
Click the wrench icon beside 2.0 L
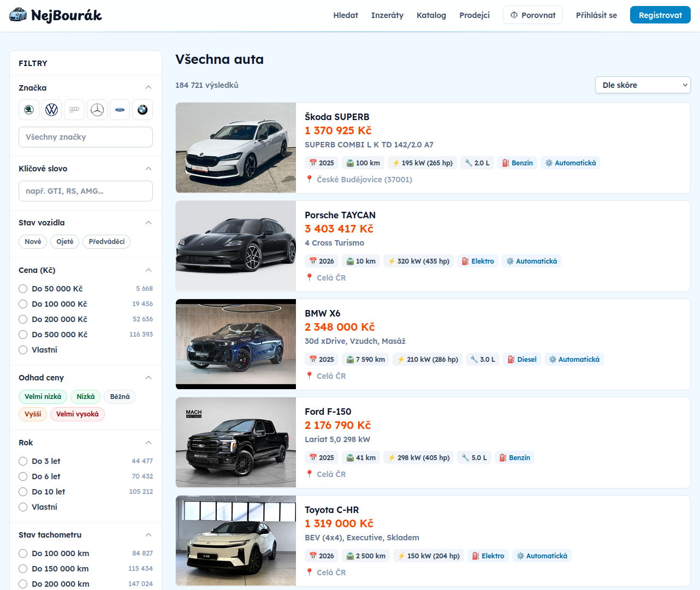(x=468, y=163)
